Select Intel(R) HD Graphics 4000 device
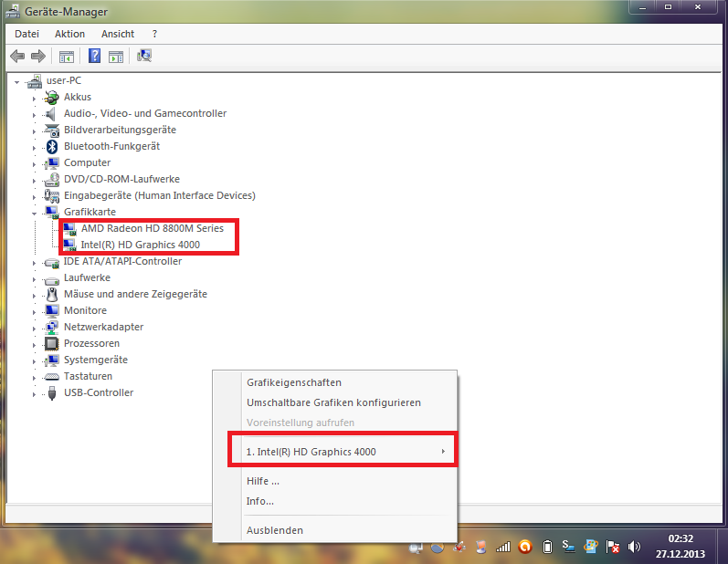 tap(141, 245)
